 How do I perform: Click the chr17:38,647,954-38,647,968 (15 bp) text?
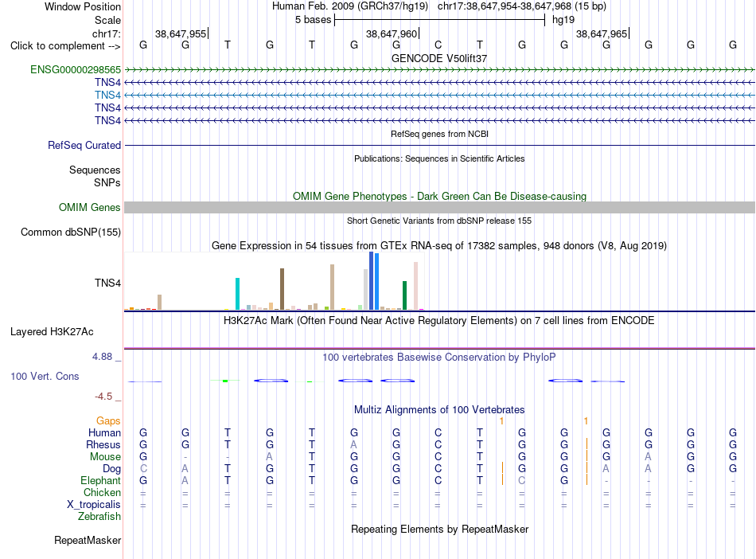(522, 6)
